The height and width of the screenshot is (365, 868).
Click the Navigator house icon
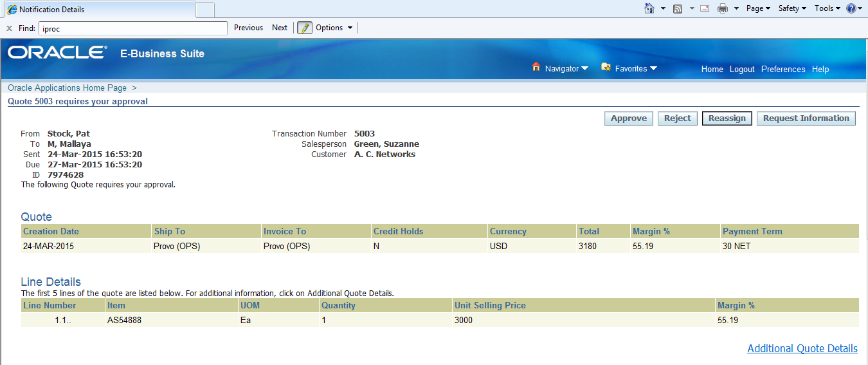pyautogui.click(x=536, y=67)
